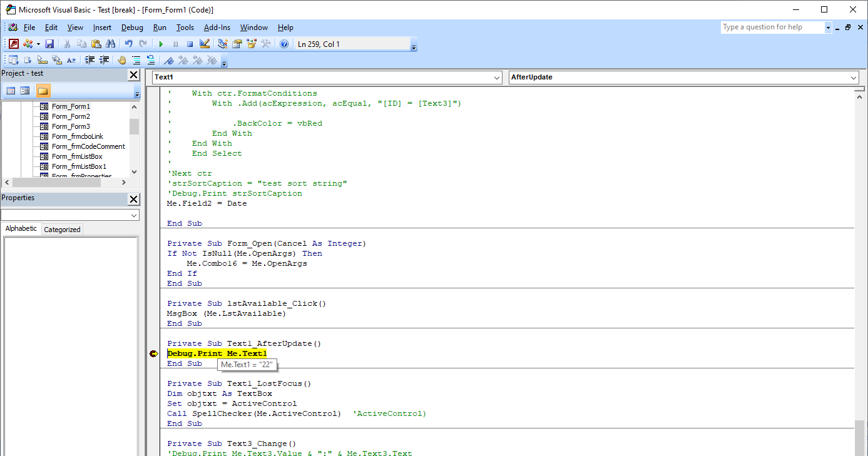The width and height of the screenshot is (868, 456).
Task: Click the Save toolbar icon
Action: (49, 44)
